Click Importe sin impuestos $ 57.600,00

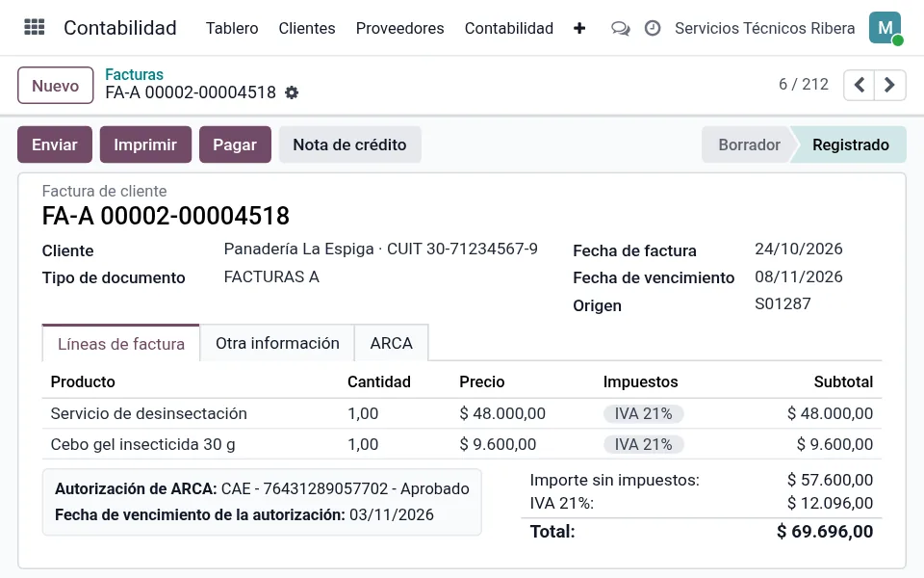[x=831, y=480]
